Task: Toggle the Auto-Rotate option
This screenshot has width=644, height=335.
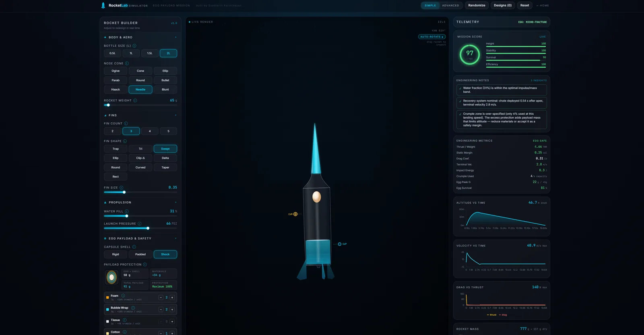Action: 432,37
